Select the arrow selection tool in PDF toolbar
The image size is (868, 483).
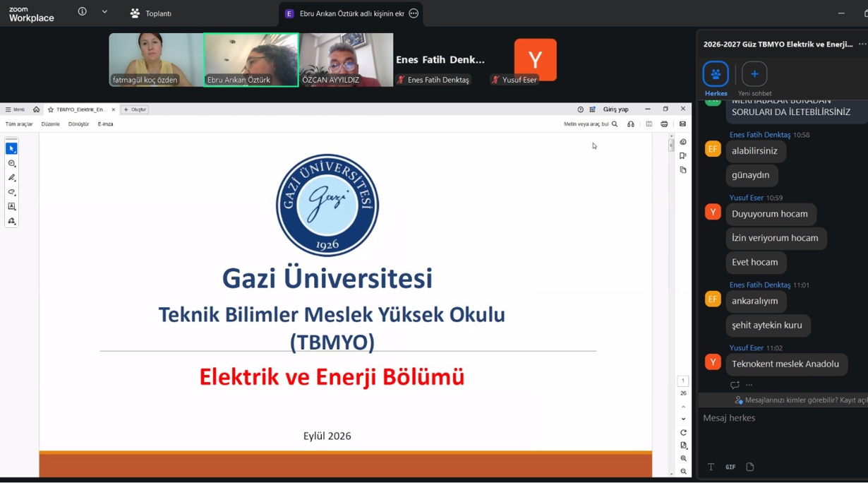(11, 149)
